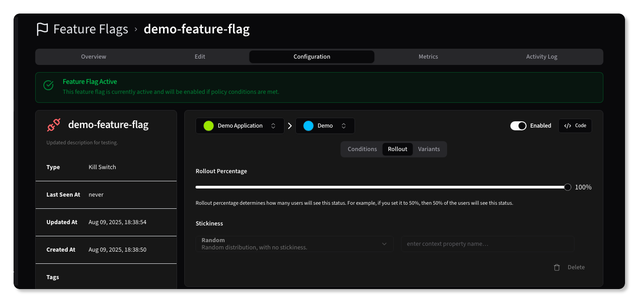Open the Activity Log tab
Viewport: 644px width, 308px height.
[x=541, y=56]
